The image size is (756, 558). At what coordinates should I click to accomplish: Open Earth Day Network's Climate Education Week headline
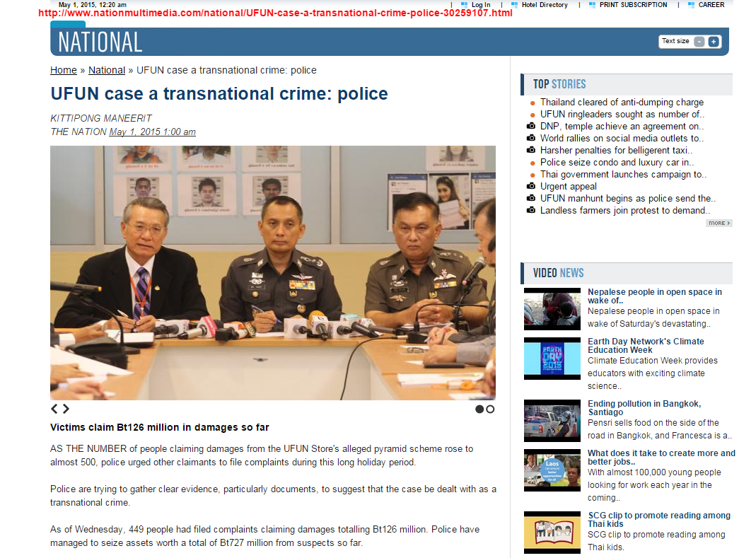(x=646, y=346)
